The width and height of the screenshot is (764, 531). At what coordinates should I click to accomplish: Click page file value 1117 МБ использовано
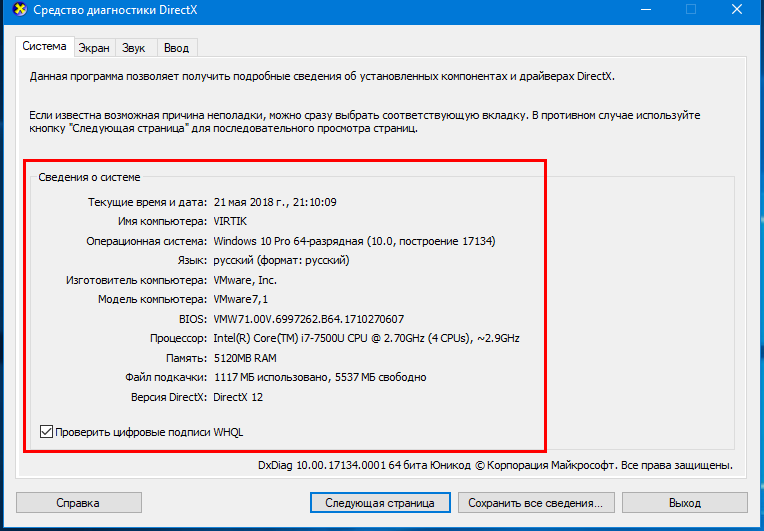click(x=320, y=377)
